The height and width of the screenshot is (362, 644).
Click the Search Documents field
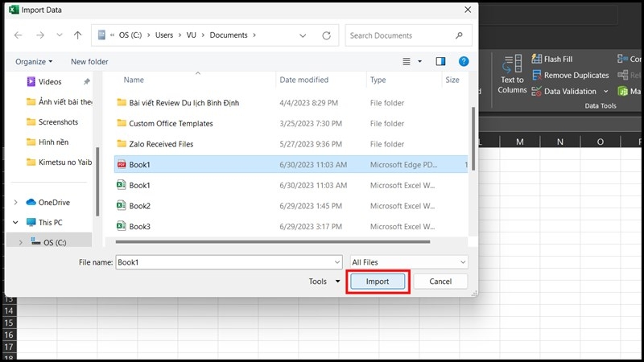[x=401, y=35]
